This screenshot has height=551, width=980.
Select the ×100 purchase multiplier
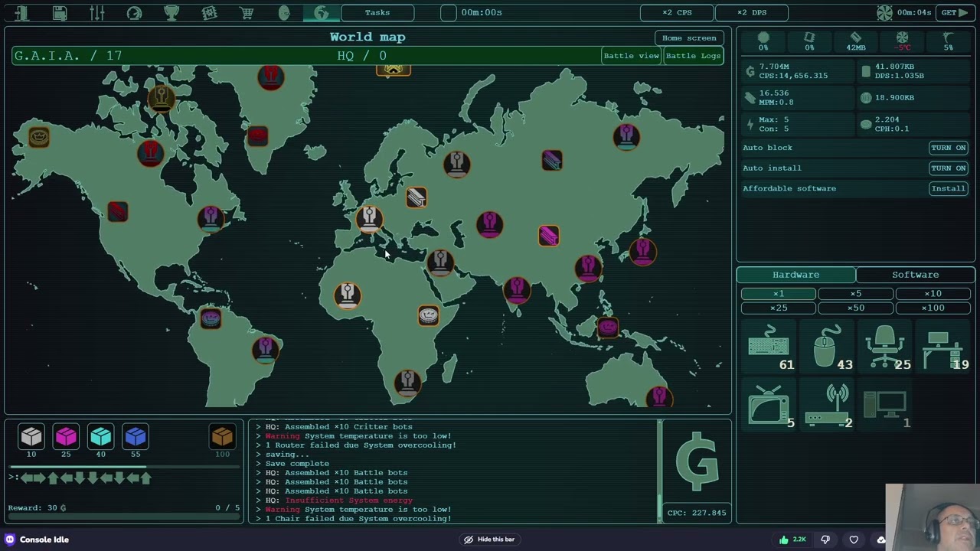(933, 308)
